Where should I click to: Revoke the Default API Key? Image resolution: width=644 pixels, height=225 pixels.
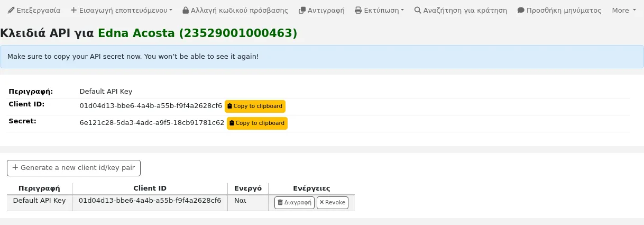click(333, 202)
